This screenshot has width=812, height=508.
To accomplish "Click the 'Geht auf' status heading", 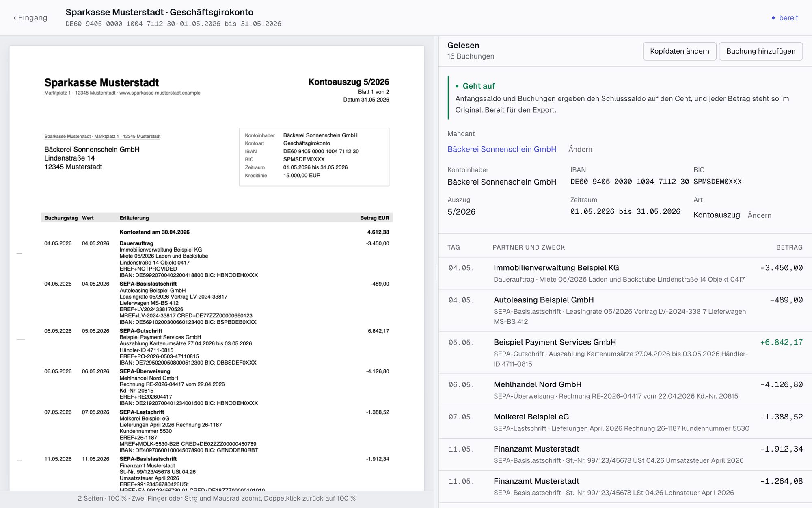I will click(475, 86).
